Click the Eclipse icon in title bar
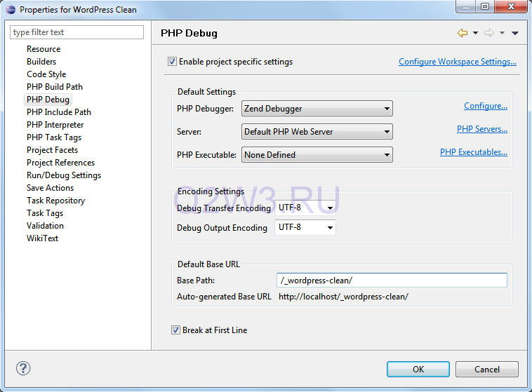Viewport: 532px width, 392px height. [11, 10]
